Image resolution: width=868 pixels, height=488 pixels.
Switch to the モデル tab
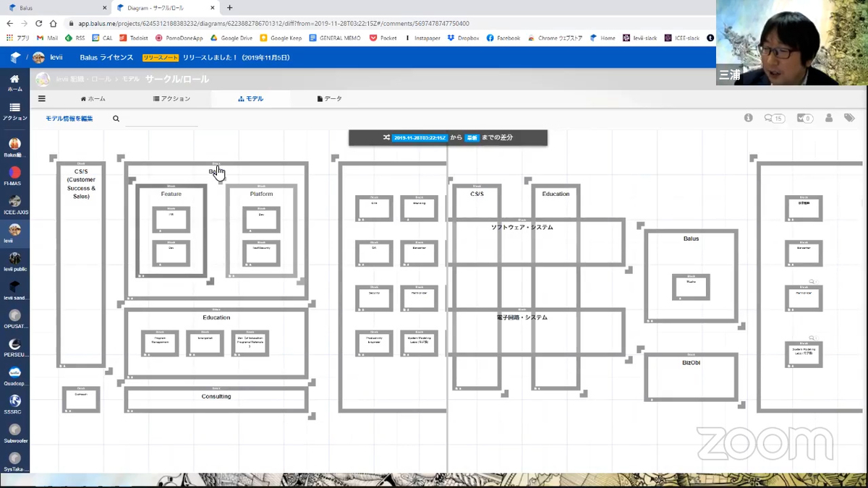coord(250,99)
